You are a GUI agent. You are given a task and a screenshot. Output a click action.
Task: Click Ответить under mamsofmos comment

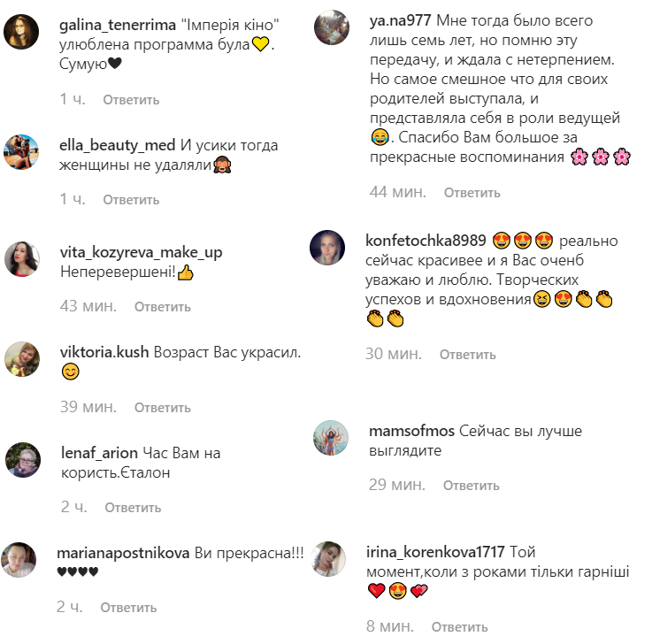click(x=472, y=485)
